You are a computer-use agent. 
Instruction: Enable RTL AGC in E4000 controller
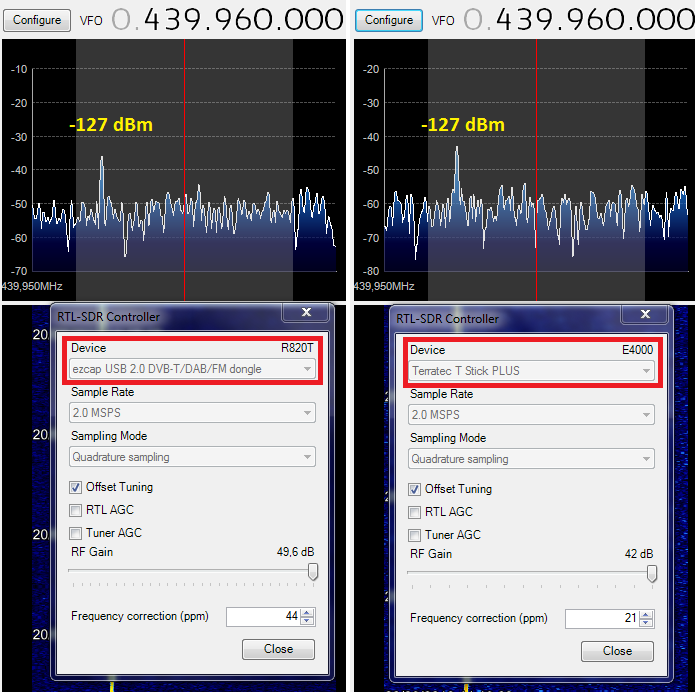pyautogui.click(x=414, y=512)
